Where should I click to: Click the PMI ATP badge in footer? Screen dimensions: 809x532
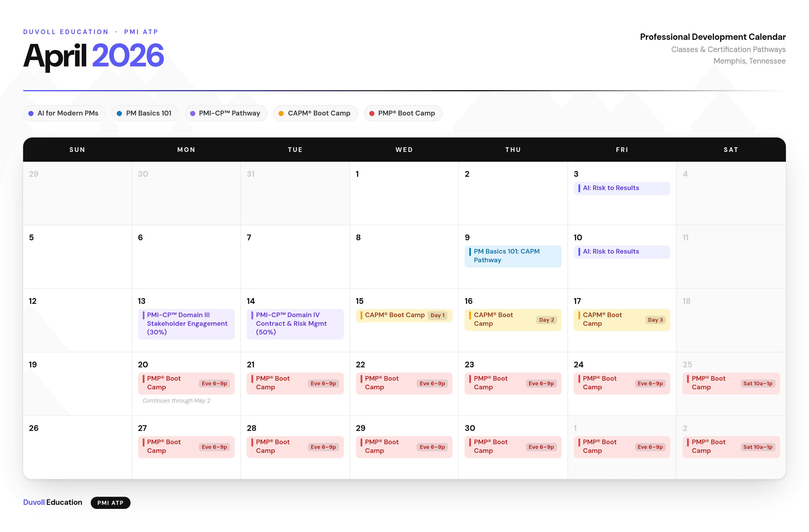tap(110, 503)
